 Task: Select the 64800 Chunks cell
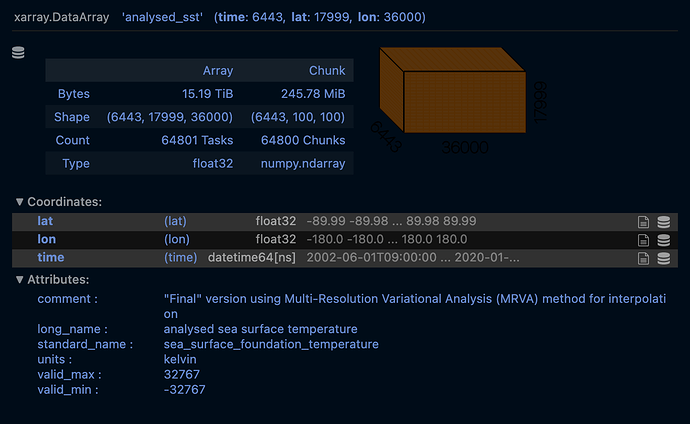pos(303,140)
